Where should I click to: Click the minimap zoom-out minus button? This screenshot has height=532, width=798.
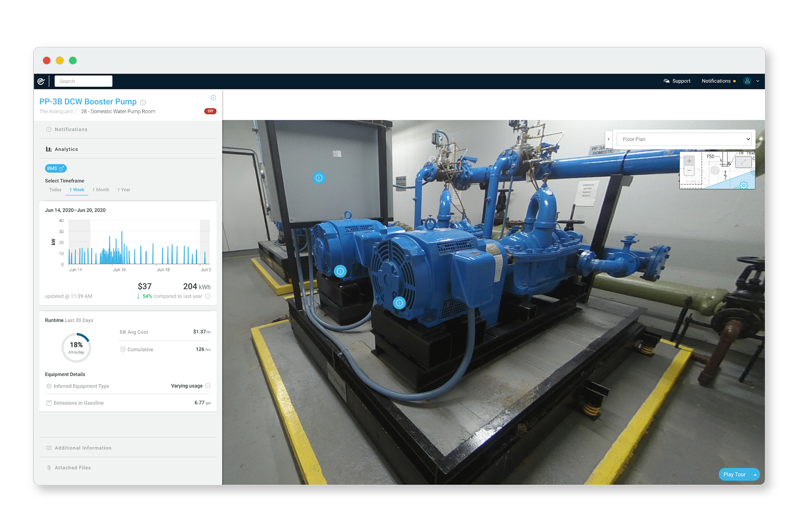coord(689,170)
